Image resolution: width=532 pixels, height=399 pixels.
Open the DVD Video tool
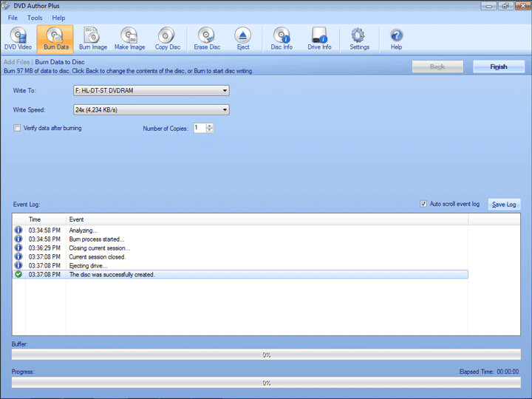(x=18, y=39)
